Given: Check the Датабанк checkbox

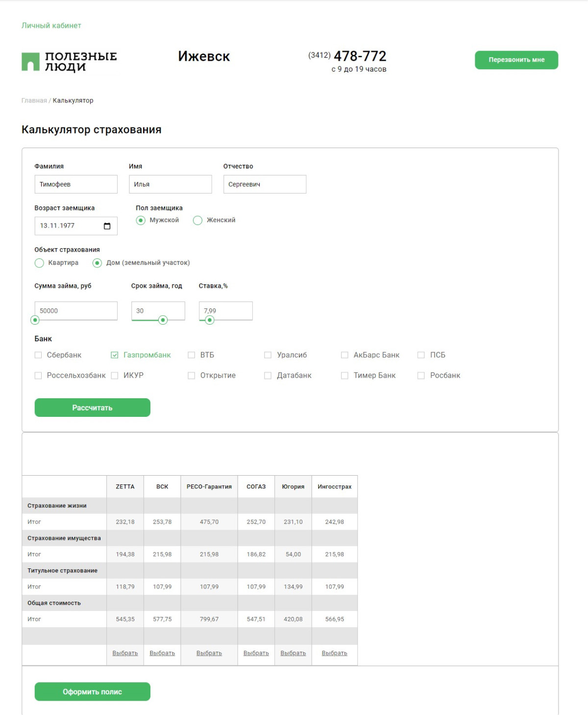Looking at the screenshot, I should 268,376.
